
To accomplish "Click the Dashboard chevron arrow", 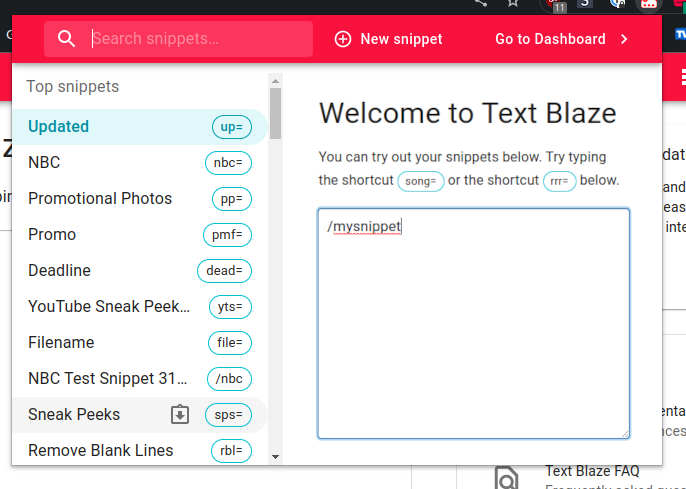I will [x=624, y=39].
